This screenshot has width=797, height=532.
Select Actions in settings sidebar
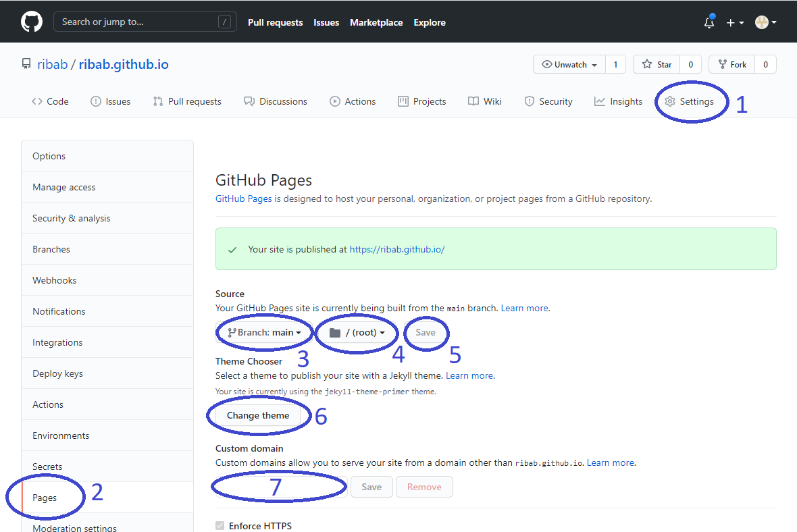(107, 404)
